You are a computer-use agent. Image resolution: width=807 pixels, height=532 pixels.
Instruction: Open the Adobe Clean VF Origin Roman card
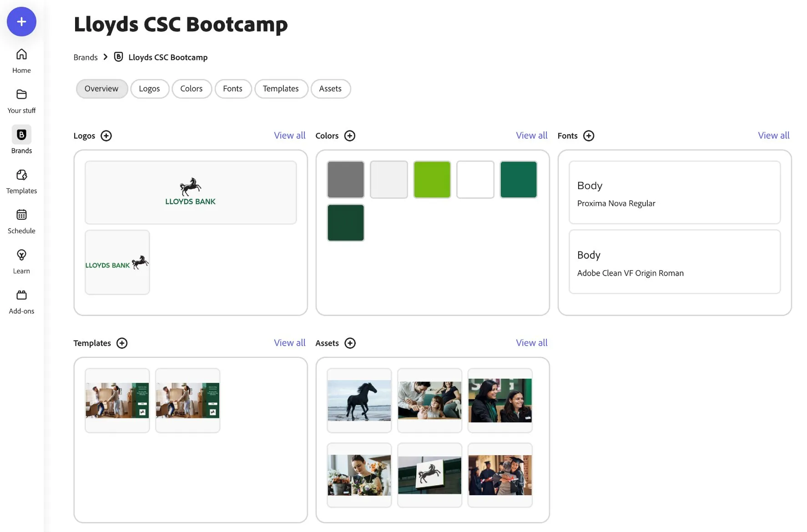coord(675,262)
